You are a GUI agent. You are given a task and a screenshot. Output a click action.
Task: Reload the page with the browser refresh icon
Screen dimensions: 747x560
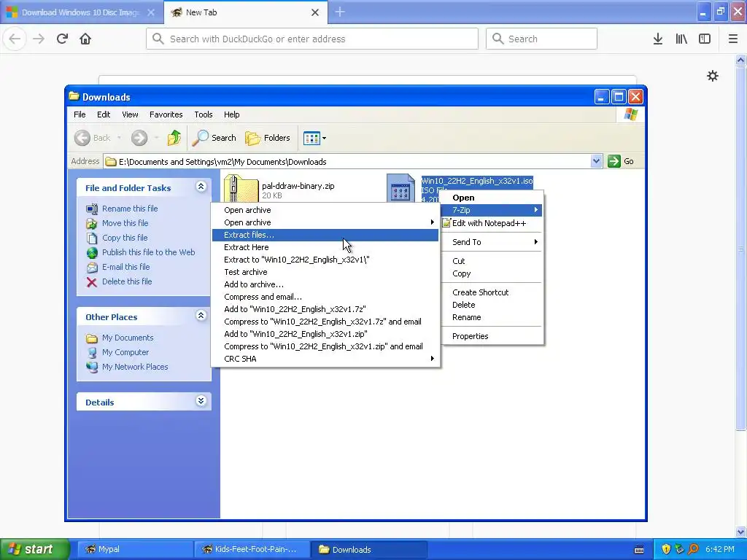pos(62,39)
